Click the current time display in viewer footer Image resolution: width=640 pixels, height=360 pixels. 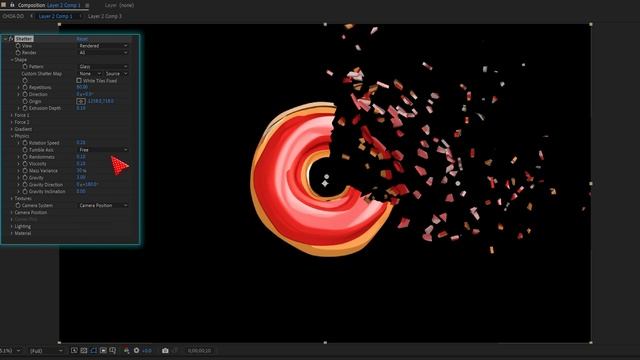200,351
